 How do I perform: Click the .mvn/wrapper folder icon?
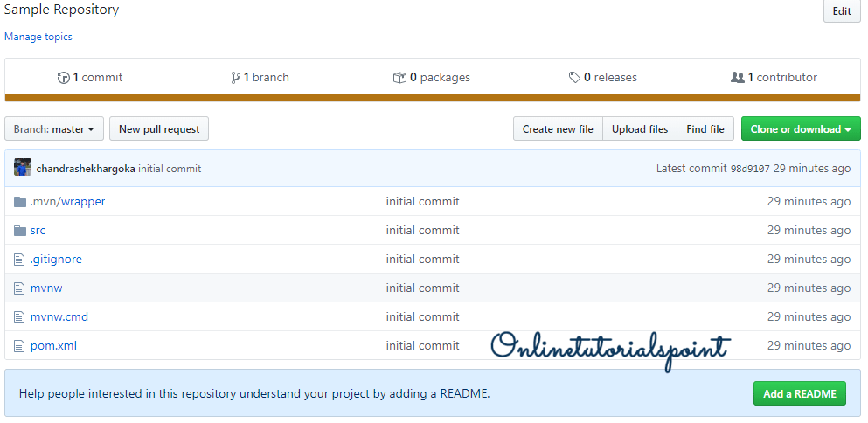(20, 202)
